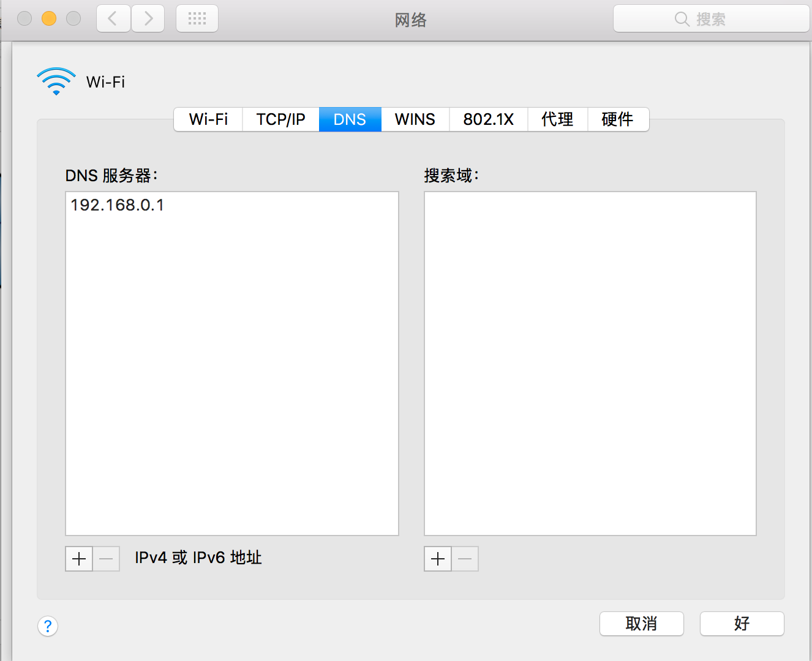Switch to the 802.1X tab
The width and height of the screenshot is (812, 661).
point(488,119)
